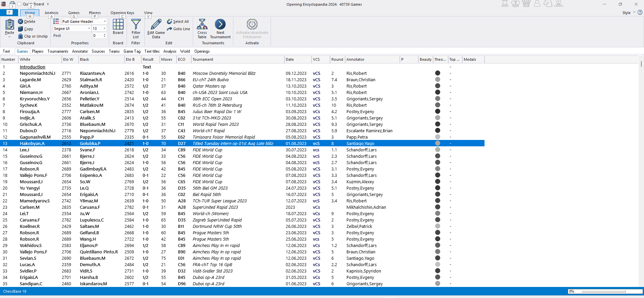
Task: Open the font size 13 dropdown
Action: (105, 29)
